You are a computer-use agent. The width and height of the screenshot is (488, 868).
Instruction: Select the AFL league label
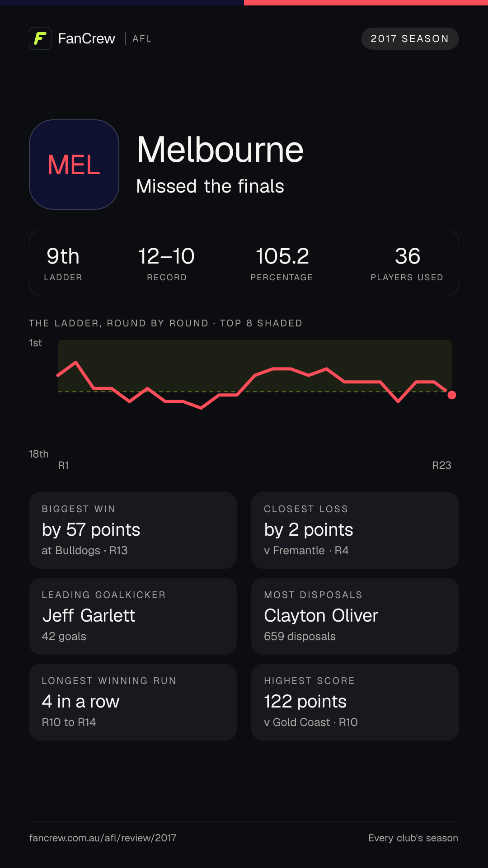point(142,39)
